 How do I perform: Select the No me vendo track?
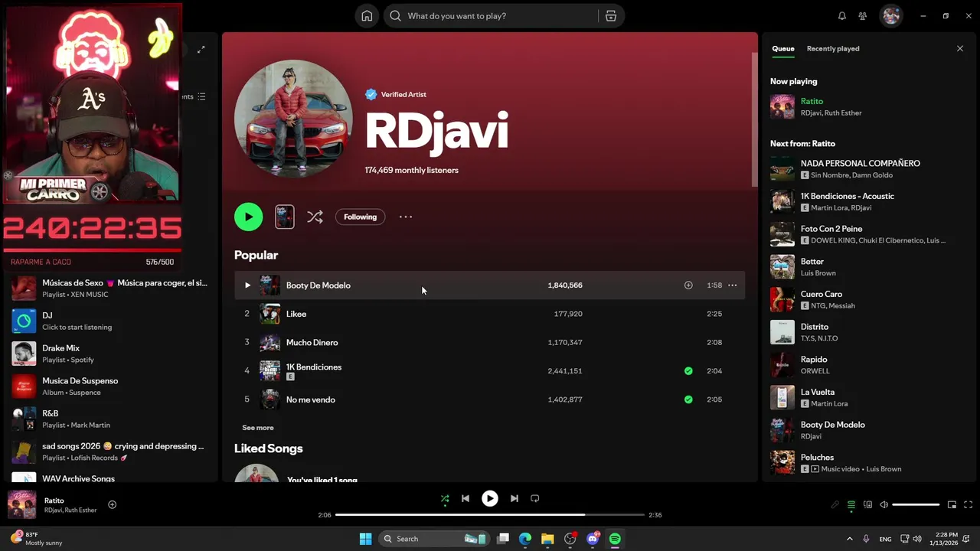pyautogui.click(x=489, y=399)
